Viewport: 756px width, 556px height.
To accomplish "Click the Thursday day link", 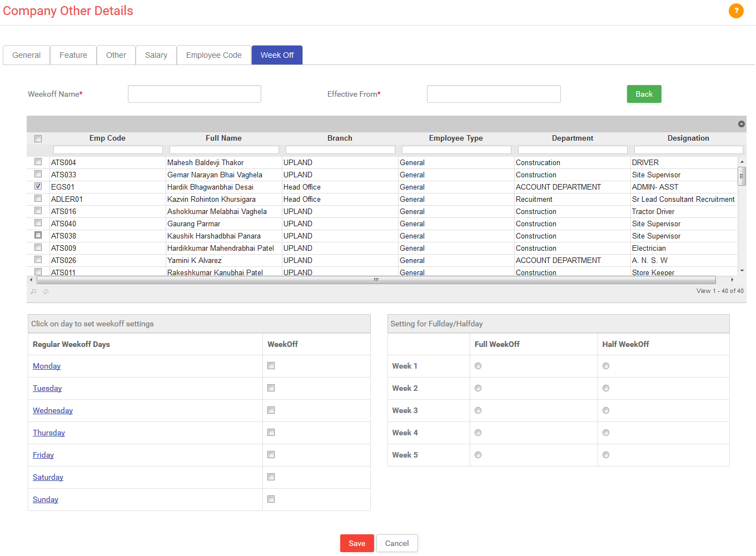I will [49, 433].
